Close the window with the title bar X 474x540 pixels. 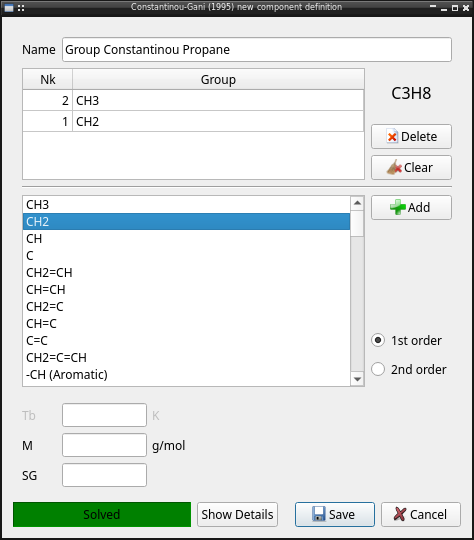[x=466, y=8]
